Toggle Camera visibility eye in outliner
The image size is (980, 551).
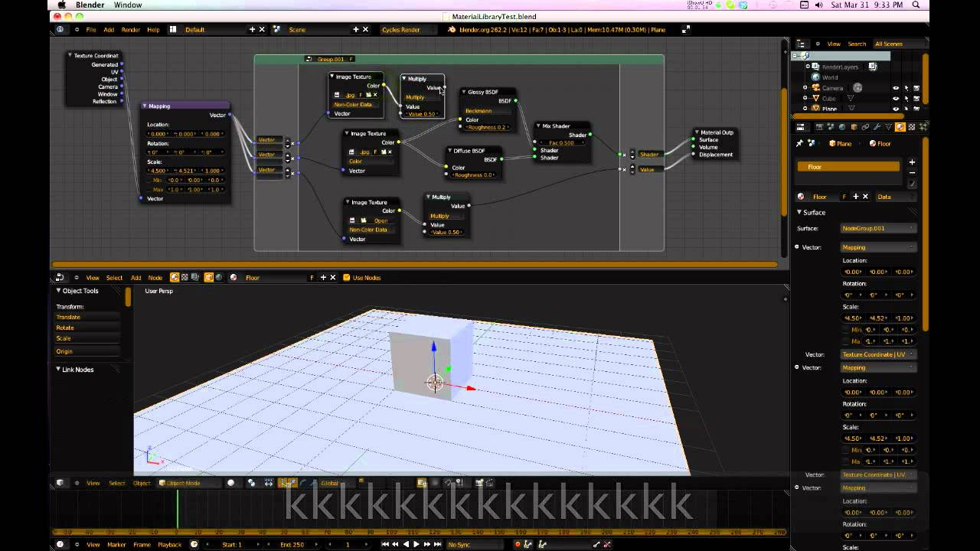896,87
